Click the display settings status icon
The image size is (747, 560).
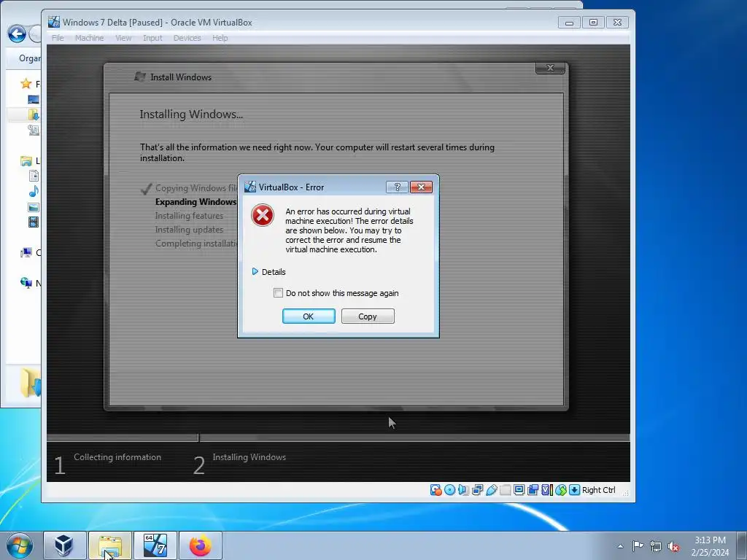[519, 490]
